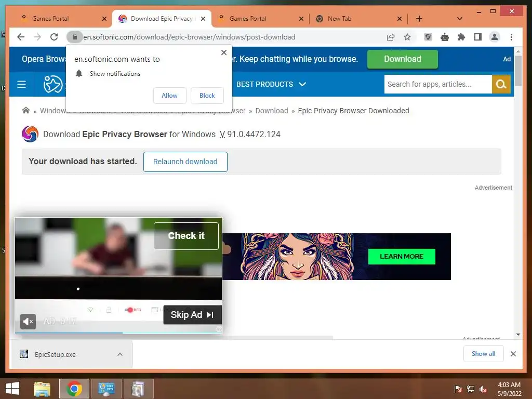The image size is (532, 399).
Task: Unmute the video ad speaker icon
Action: tap(28, 321)
